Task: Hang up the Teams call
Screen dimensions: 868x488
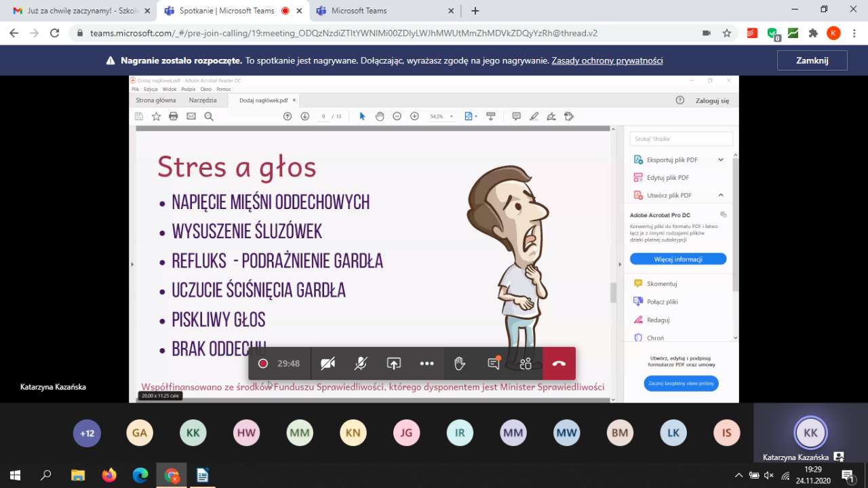Action: tap(559, 364)
